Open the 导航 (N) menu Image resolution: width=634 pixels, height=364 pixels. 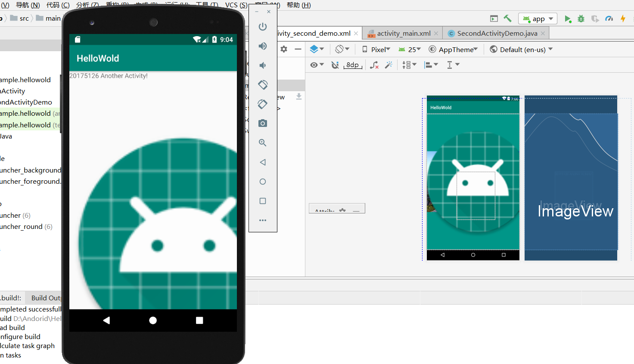point(28,5)
